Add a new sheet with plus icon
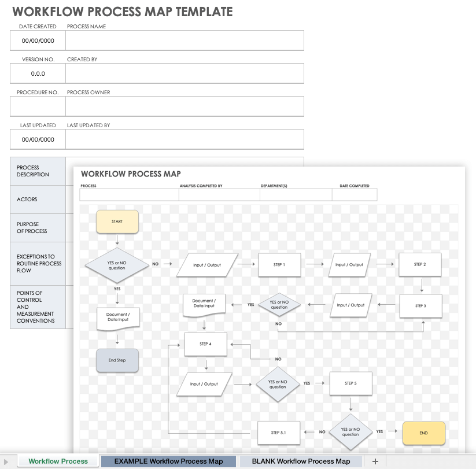 [x=375, y=461]
